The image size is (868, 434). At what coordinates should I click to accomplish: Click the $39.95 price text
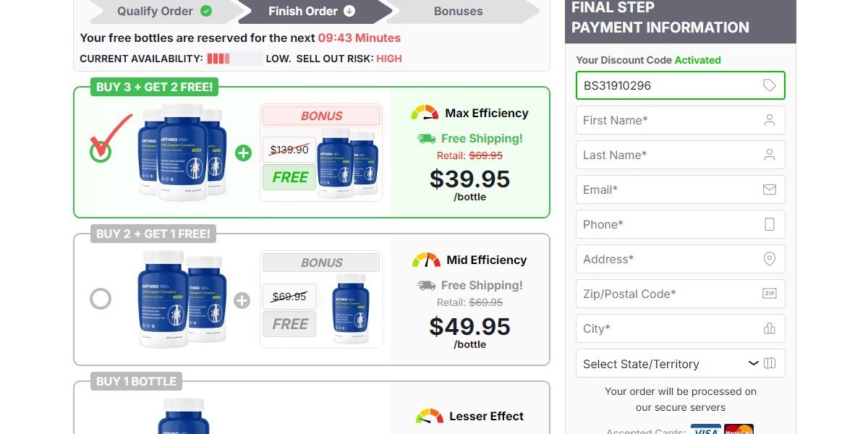[x=469, y=179]
